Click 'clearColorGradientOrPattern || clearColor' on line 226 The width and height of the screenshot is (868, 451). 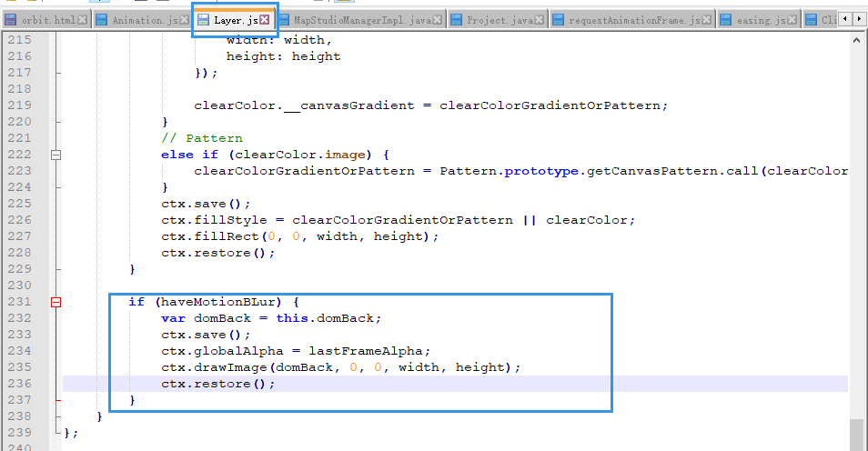[459, 220]
